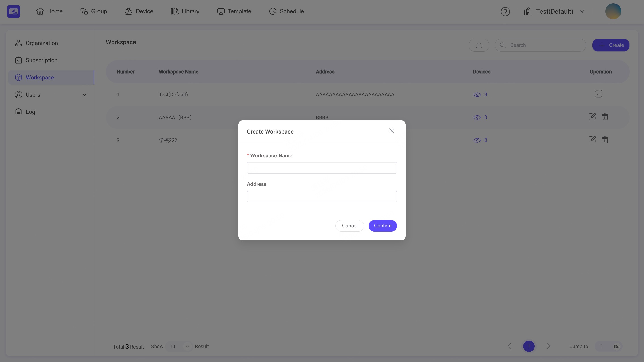This screenshot has width=644, height=362.
Task: Click the Workspace Name column header
Action: click(178, 72)
